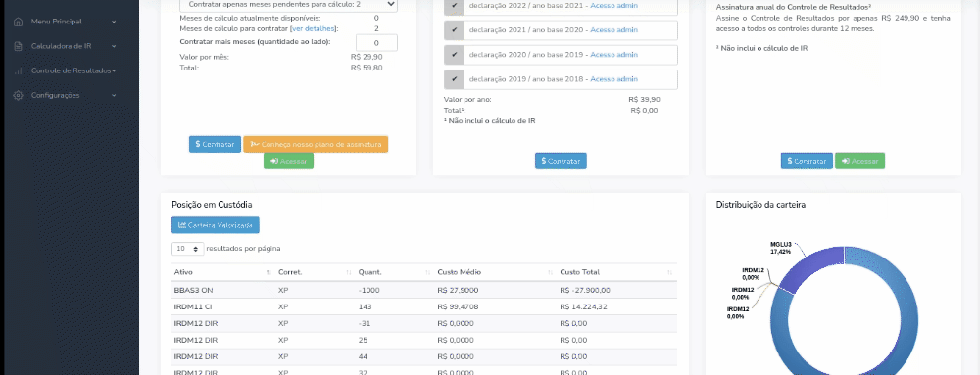980x375 pixels.
Task: Open Acesso admin link for declaração 2021
Action: [614, 30]
